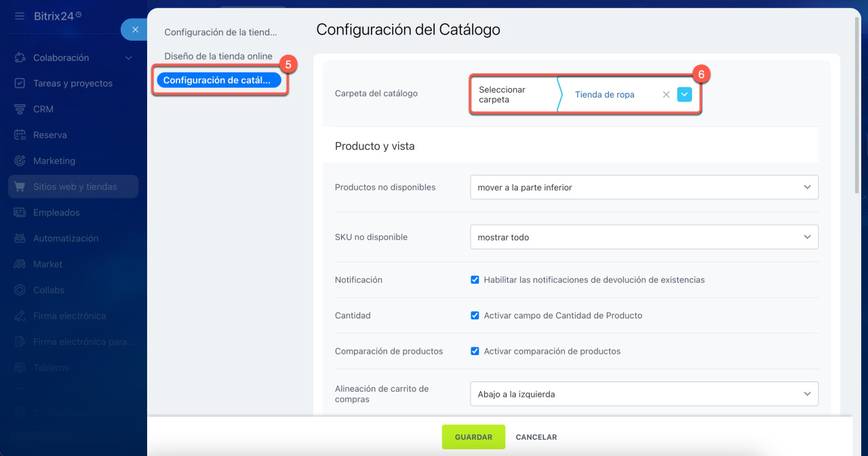Click the Colaboración sidebar icon
The width and height of the screenshot is (868, 456).
pyautogui.click(x=20, y=58)
